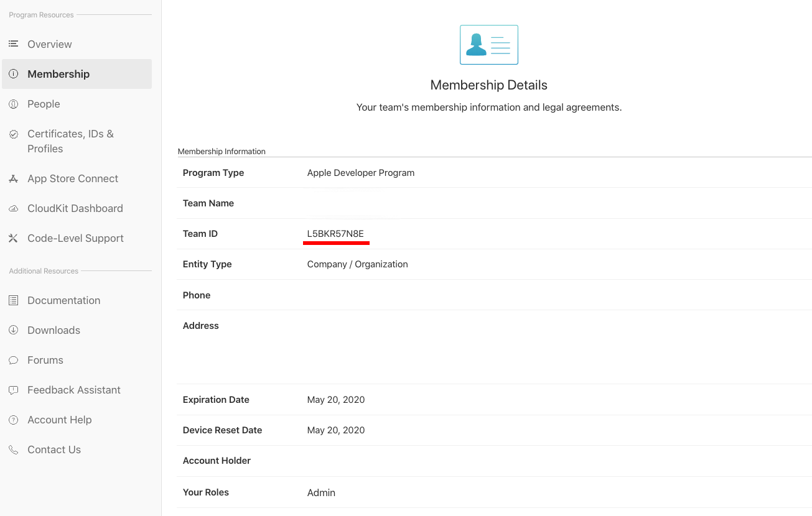812x516 pixels.
Task: Click the Additional Resources sidebar header
Action: click(44, 271)
